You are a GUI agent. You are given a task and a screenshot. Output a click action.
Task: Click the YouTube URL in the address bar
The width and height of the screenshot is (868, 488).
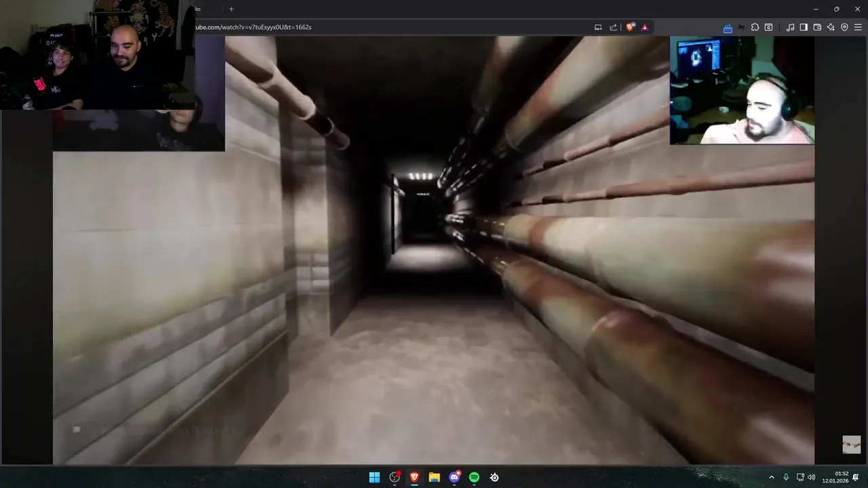click(254, 27)
